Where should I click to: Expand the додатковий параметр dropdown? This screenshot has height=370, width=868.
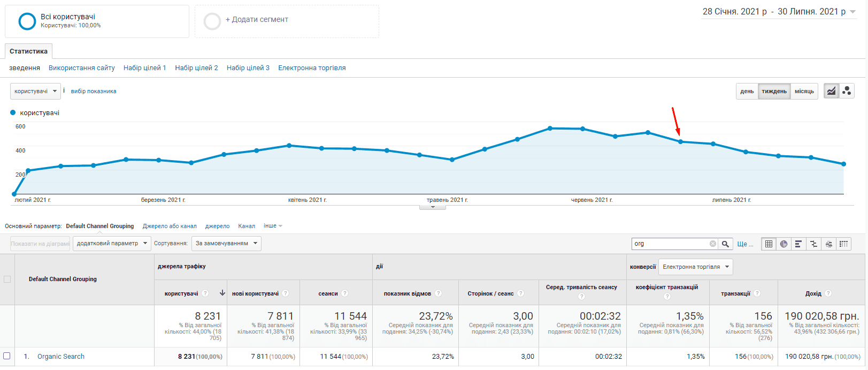[x=112, y=243]
